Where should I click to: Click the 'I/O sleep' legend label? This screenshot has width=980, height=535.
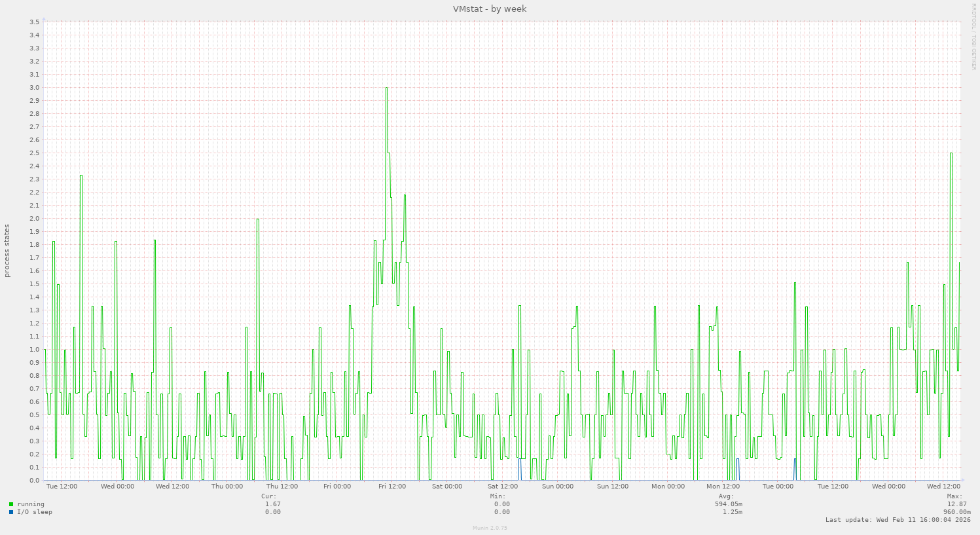(35, 512)
